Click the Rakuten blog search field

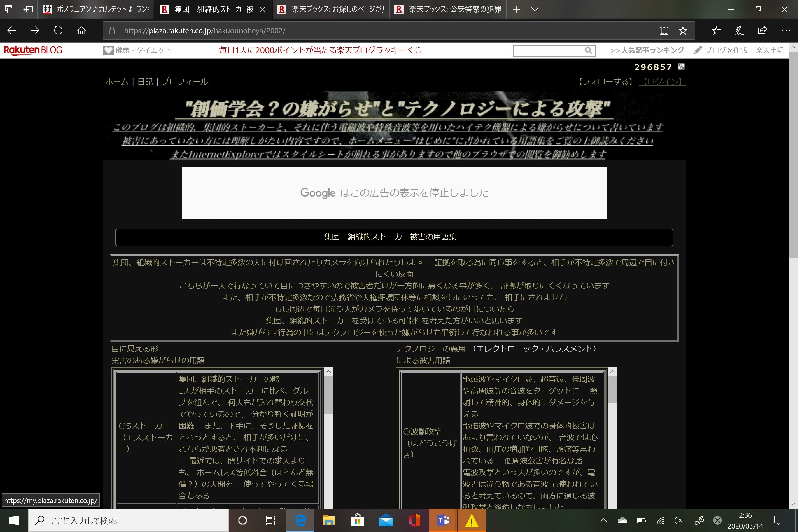548,50
